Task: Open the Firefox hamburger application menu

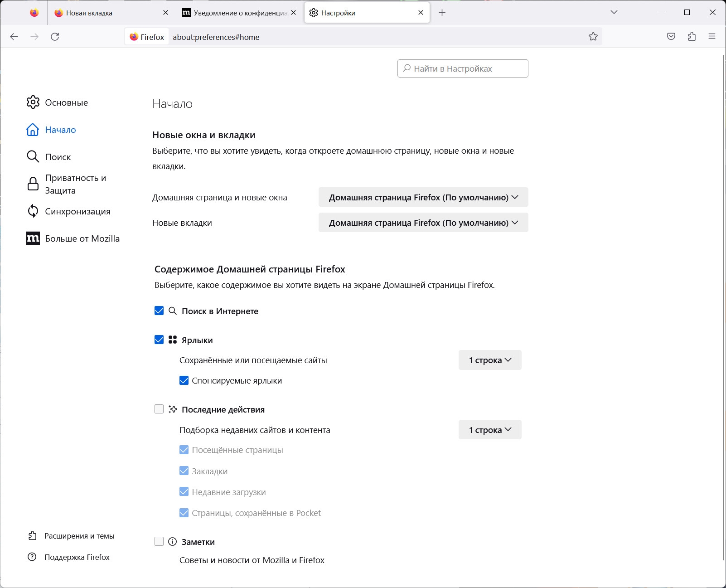Action: [712, 37]
